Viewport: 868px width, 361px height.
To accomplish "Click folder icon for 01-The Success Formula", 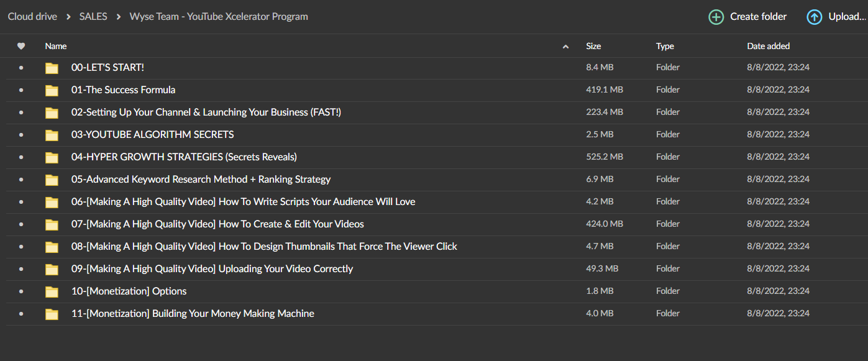I will pos(52,90).
